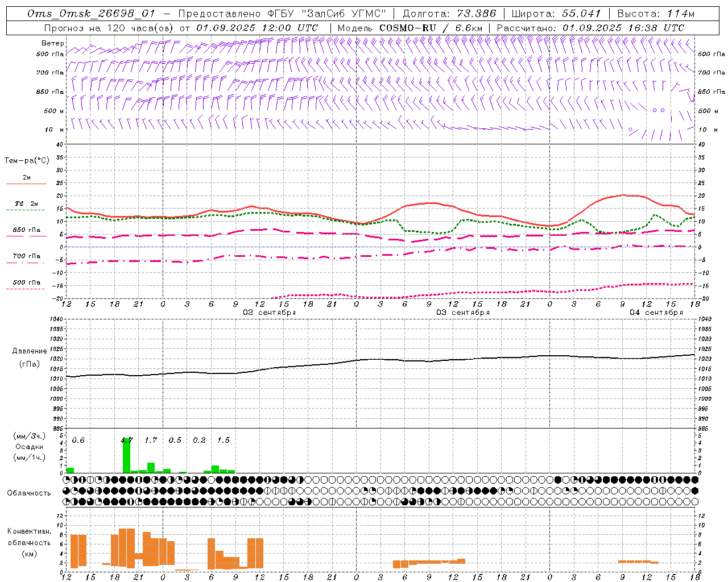Click the Давление pressure panel label

[x=30, y=351]
